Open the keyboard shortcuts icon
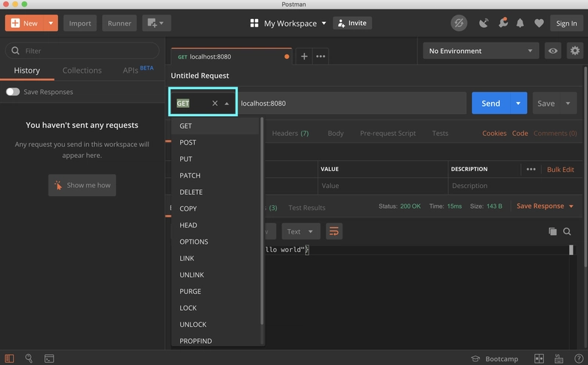Image resolution: width=588 pixels, height=365 pixels. click(x=559, y=358)
